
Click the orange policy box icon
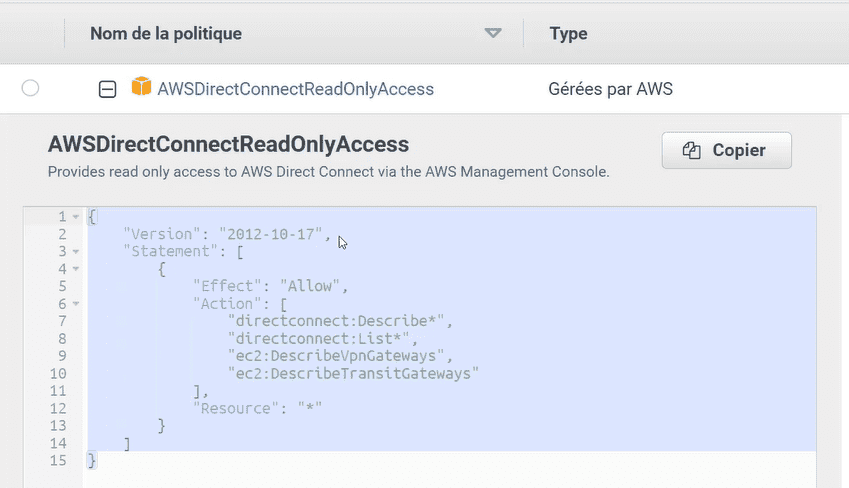[141, 88]
